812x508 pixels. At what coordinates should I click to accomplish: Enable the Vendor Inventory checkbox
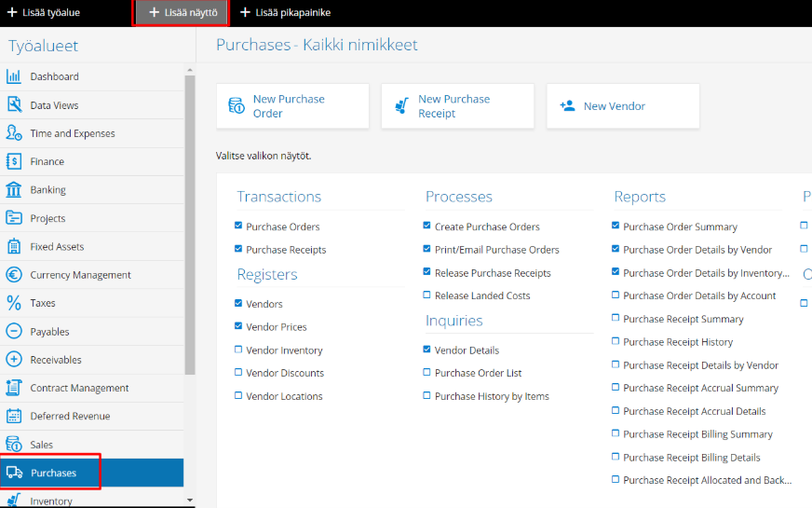coord(238,350)
